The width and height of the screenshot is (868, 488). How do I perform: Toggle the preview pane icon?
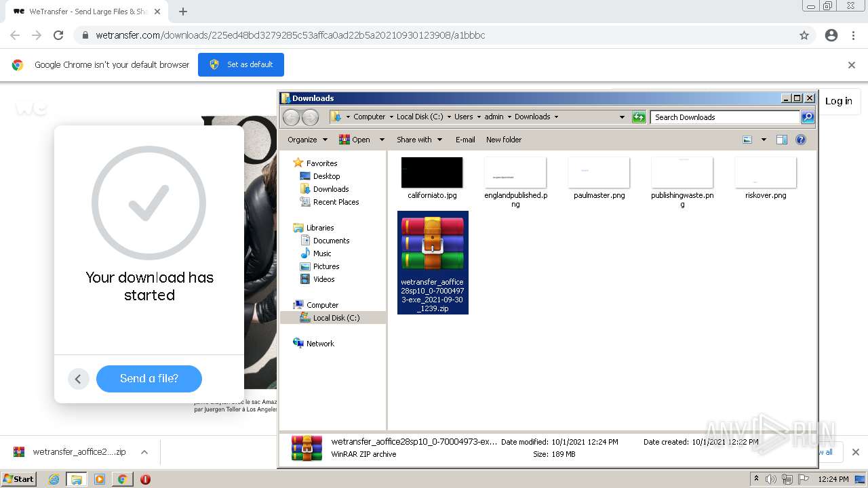click(x=782, y=140)
